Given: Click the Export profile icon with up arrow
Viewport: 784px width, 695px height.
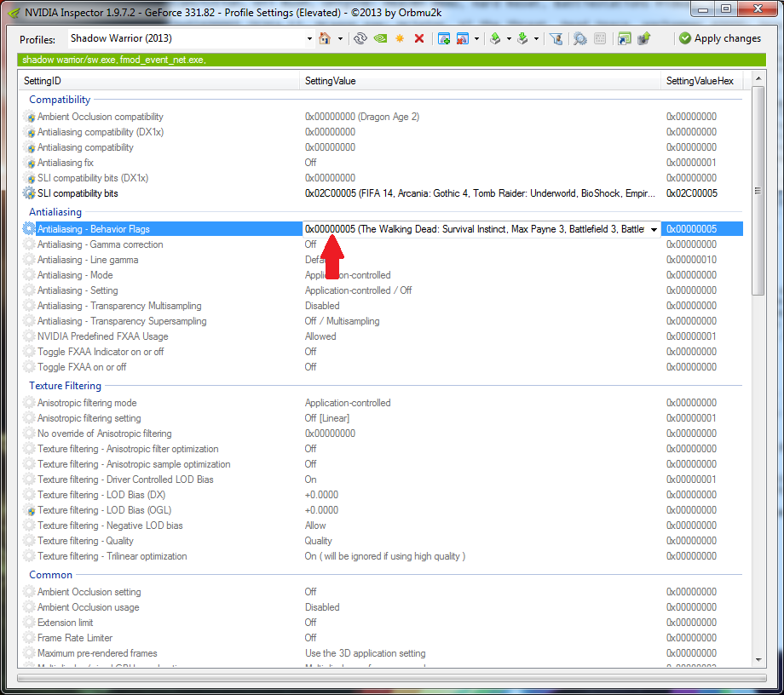Looking at the screenshot, I should (x=495, y=38).
